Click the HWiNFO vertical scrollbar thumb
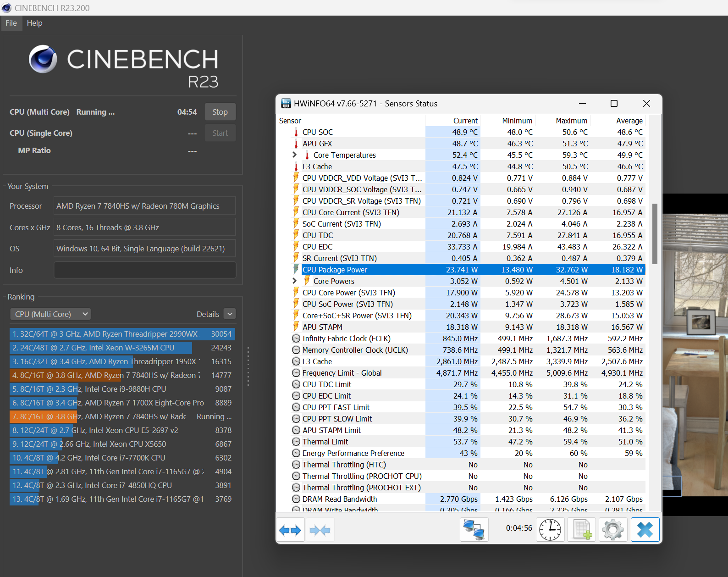 [x=655, y=234]
